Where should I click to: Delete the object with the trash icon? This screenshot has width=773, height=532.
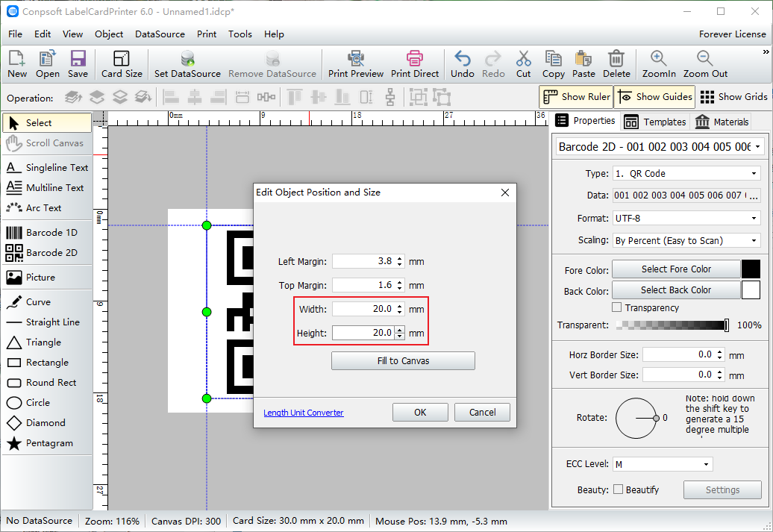[616, 64]
